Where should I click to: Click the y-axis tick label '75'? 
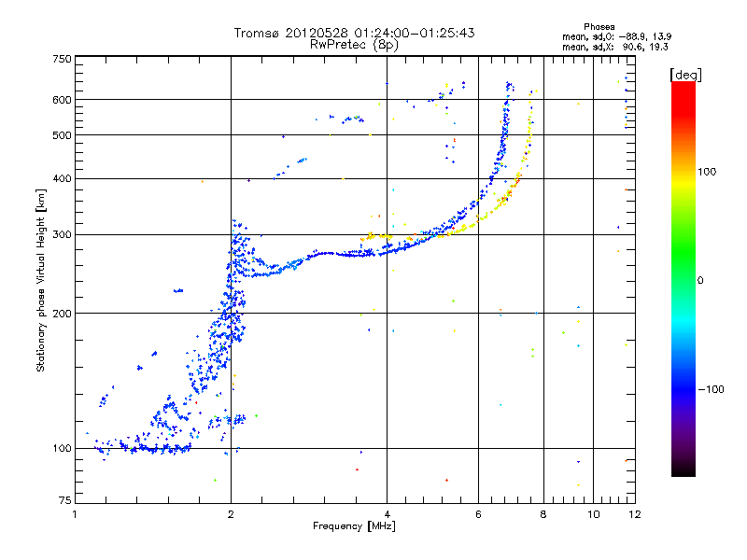[64, 500]
